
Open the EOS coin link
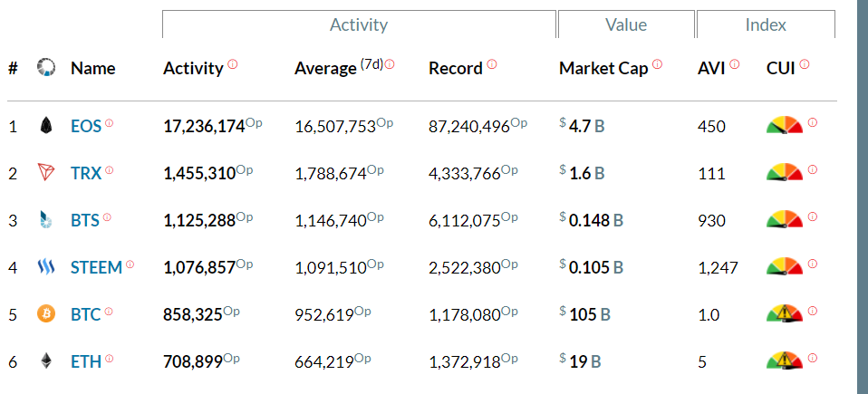click(86, 127)
